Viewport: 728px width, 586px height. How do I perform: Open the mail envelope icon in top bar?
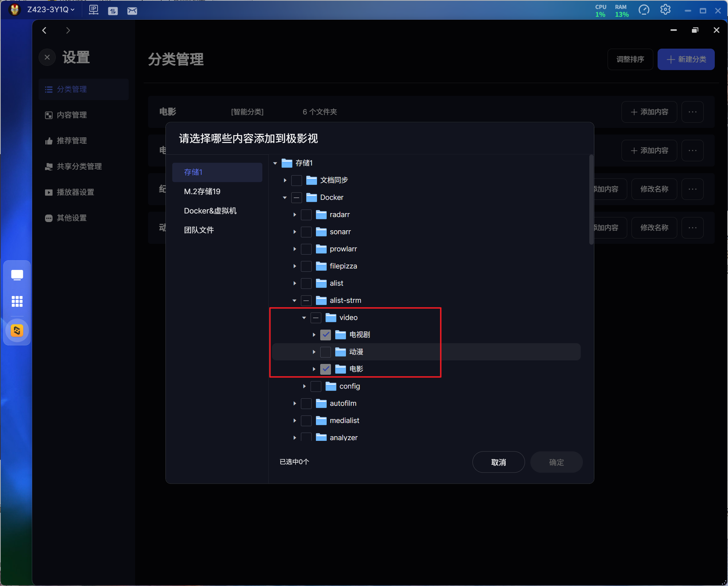[x=132, y=11]
